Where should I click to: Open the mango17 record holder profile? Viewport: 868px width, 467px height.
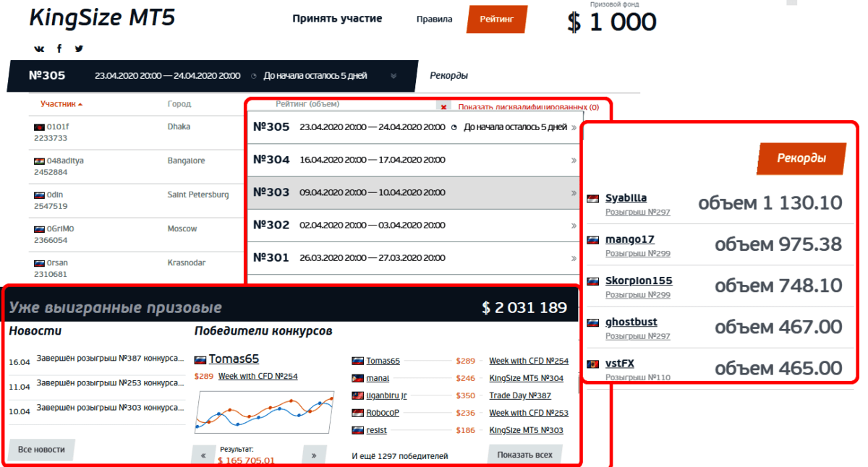click(x=629, y=239)
